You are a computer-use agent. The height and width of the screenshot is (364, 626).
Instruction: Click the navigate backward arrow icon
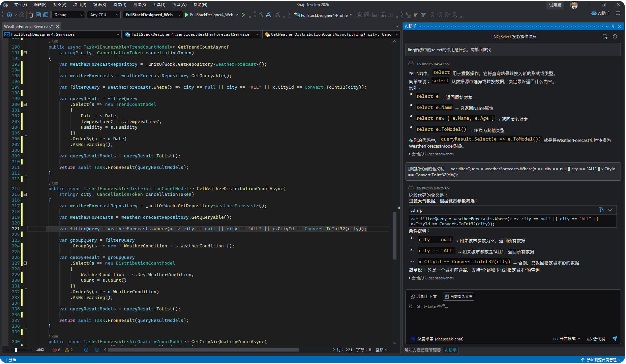[9, 15]
